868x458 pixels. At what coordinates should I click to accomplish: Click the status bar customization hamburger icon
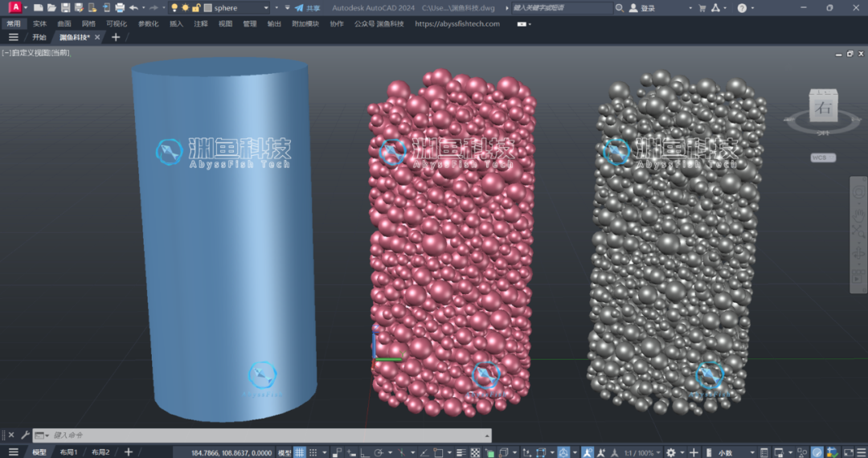(861, 452)
